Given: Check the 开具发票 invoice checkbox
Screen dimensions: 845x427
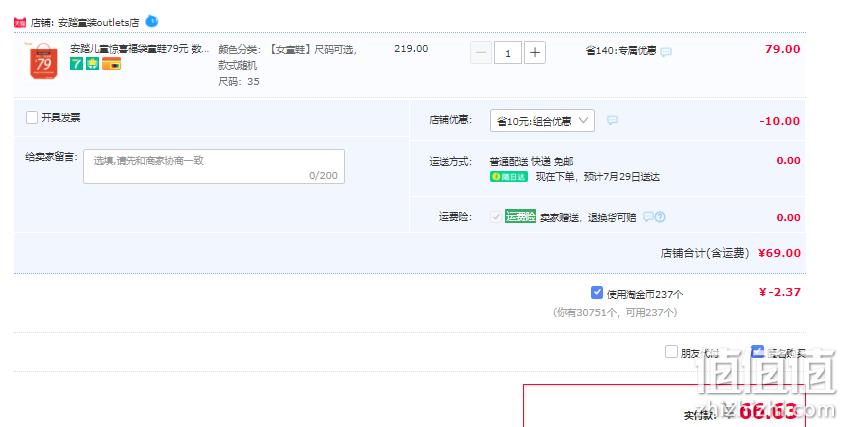Looking at the screenshot, I should coord(32,117).
